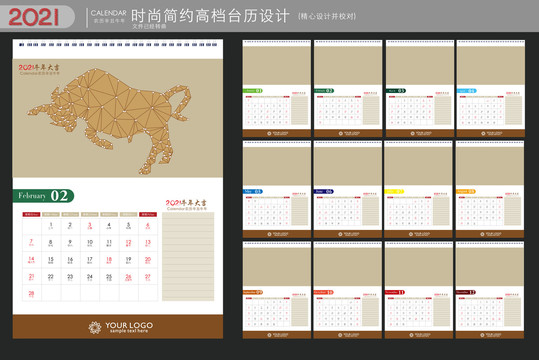Viewport: 539px width, 360px height.
Task: Select date 14 in the February grid
Action: click(x=31, y=260)
